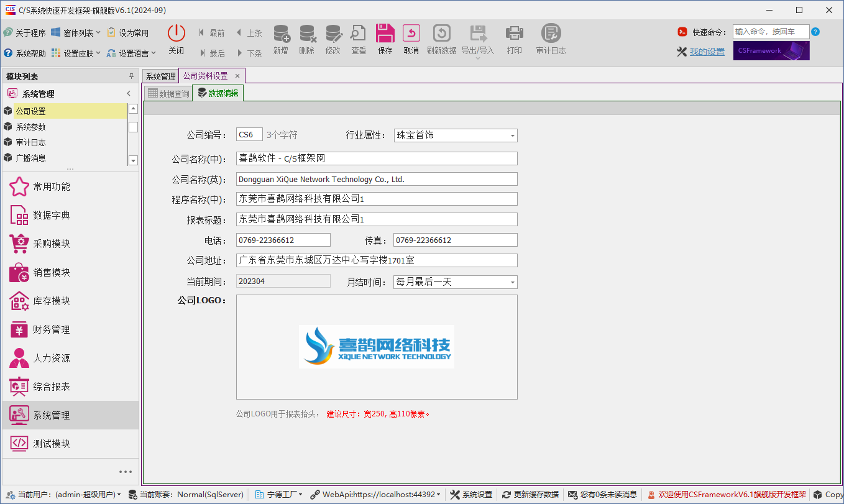Select the 数据编辑 tab
This screenshot has height=504, width=844.
coord(218,94)
